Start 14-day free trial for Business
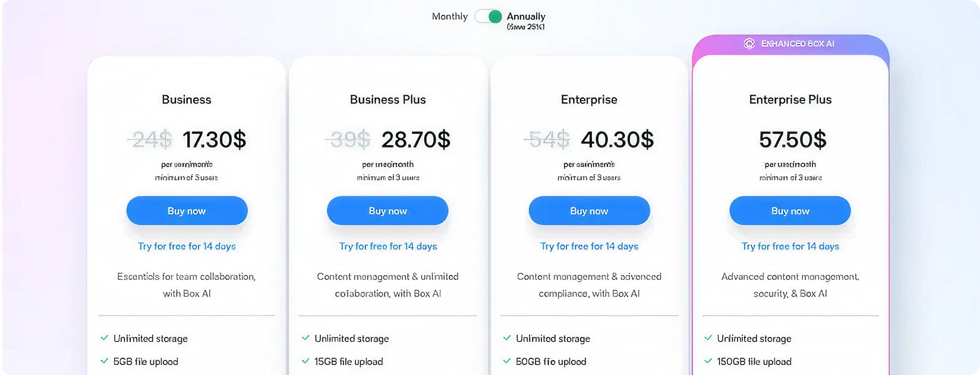Image resolution: width=980 pixels, height=375 pixels. (x=187, y=246)
